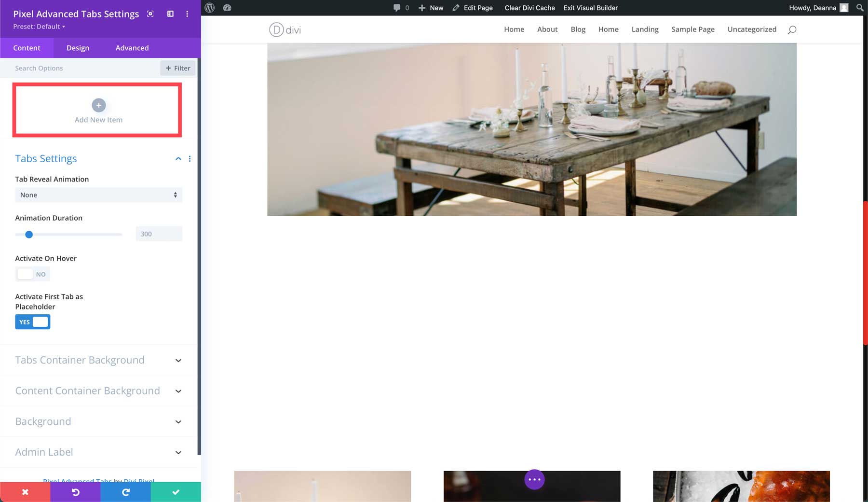Click the Clear Divi Cache link
This screenshot has width=868, height=502.
pos(529,8)
